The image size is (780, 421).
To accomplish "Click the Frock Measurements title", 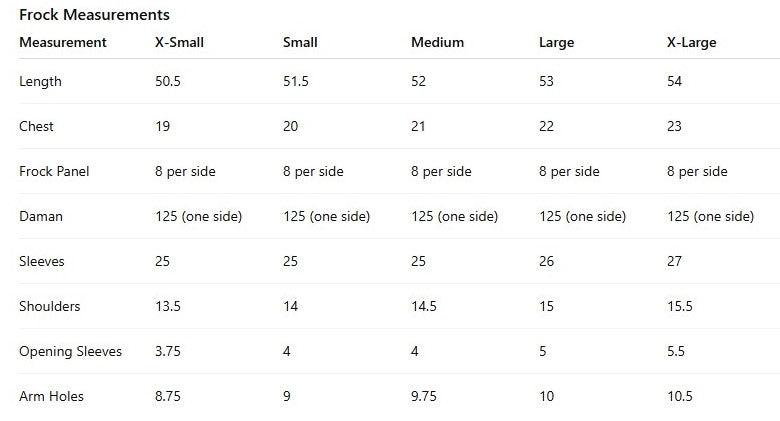I will [x=94, y=15].
